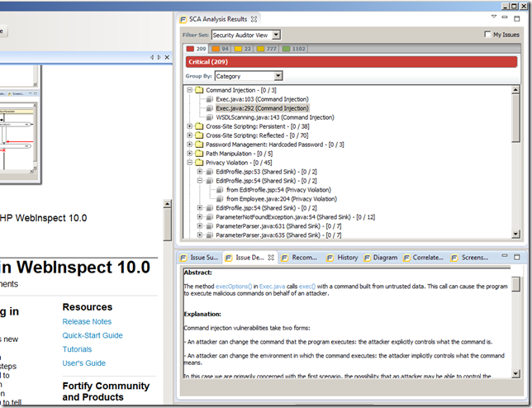Screen dimensions: 532x408
Task: Open the Tutorials link
Action: pos(77,349)
